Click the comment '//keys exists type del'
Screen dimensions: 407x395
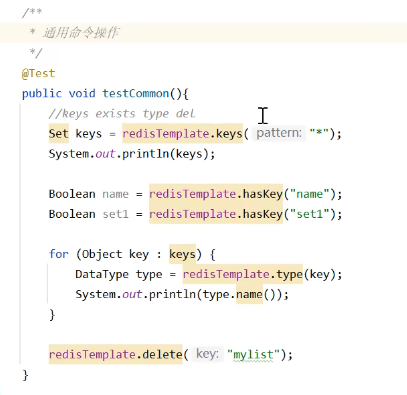coord(122,114)
